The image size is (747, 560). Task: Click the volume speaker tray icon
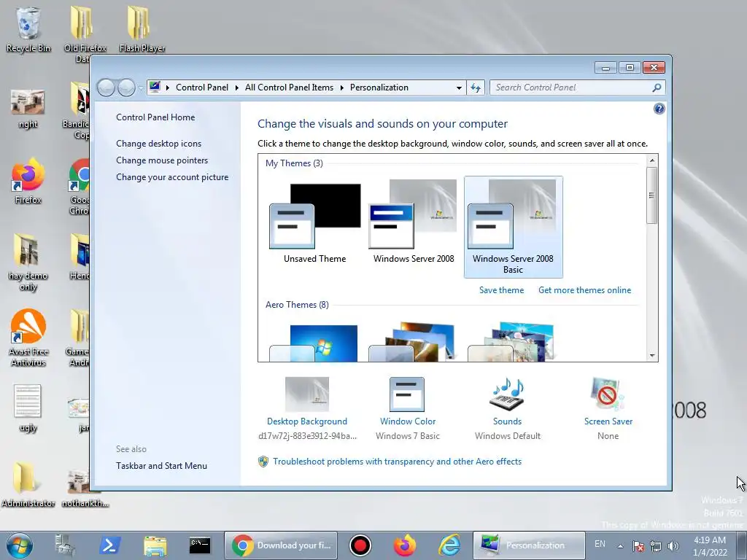point(673,546)
